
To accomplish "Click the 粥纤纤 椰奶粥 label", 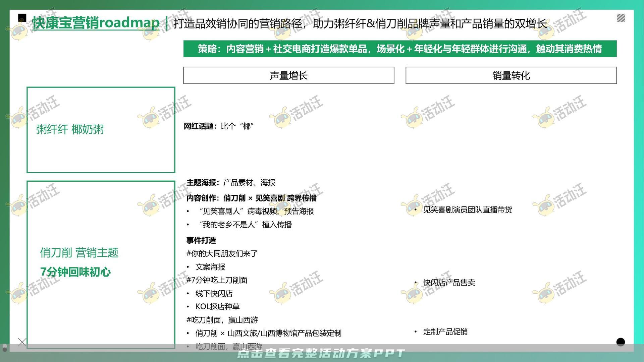I will [x=70, y=129].
